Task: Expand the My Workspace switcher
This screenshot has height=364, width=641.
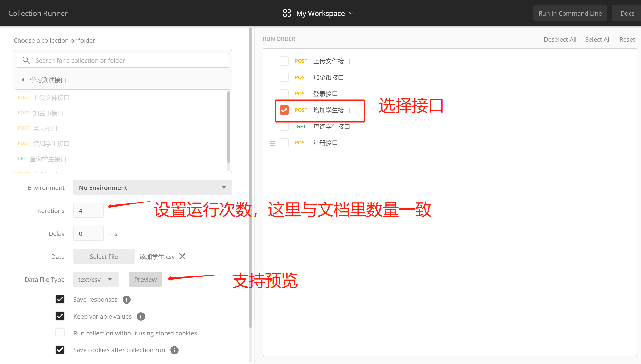Action: [320, 13]
